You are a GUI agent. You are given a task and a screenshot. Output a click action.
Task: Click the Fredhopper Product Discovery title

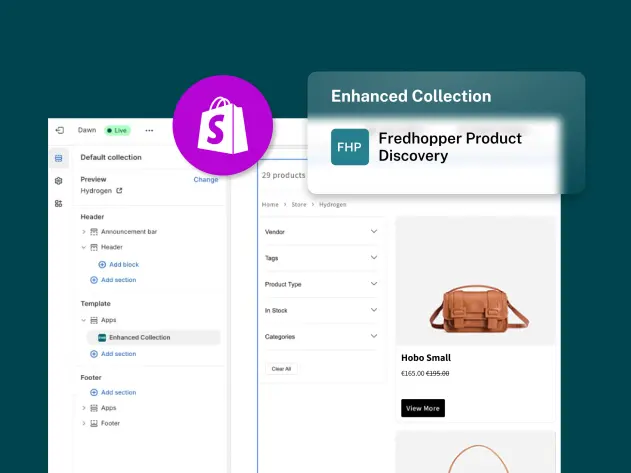click(450, 147)
